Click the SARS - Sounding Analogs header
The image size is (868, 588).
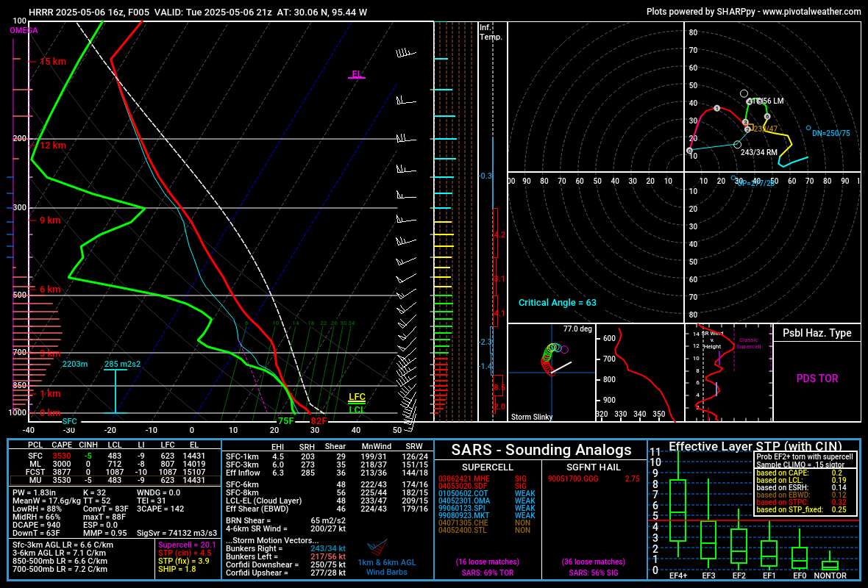pos(541,450)
